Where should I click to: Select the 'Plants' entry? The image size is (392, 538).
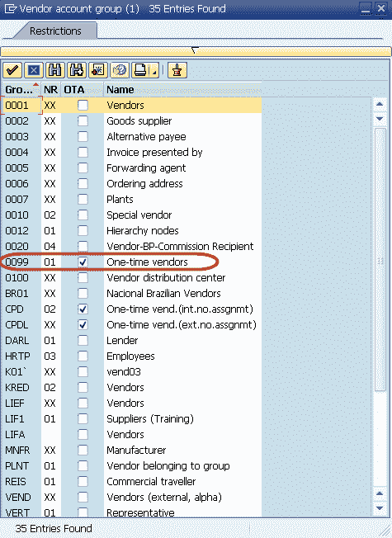(x=120, y=200)
